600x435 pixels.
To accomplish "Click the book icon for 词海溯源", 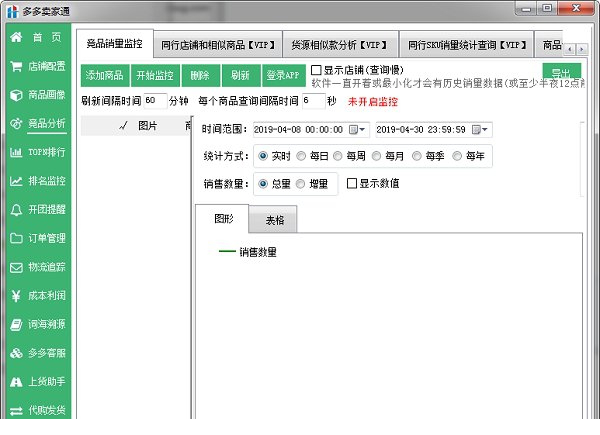I will pyautogui.click(x=16, y=324).
